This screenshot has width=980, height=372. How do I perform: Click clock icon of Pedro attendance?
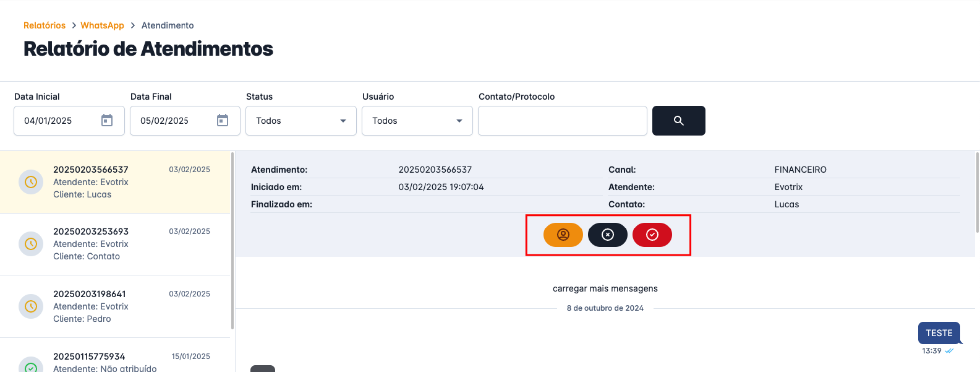(31, 306)
